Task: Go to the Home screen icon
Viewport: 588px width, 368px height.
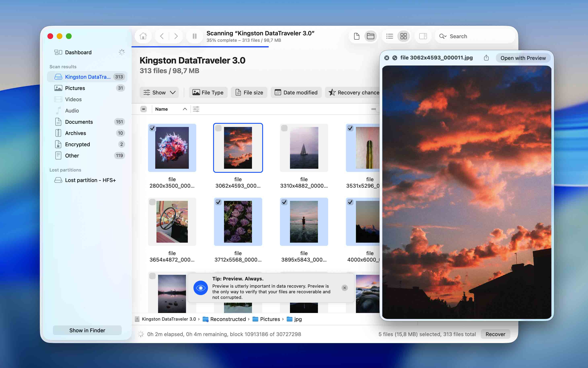Action: pyautogui.click(x=143, y=36)
